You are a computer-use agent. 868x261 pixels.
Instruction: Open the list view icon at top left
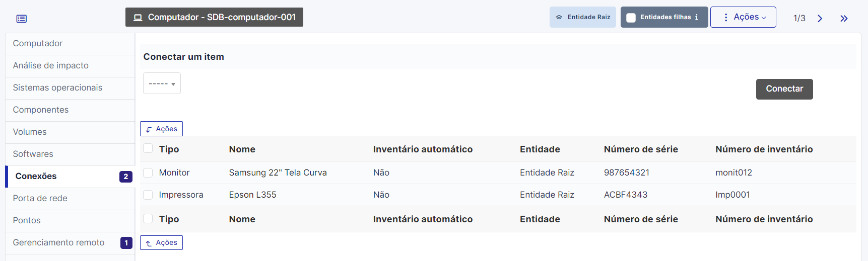point(21,19)
